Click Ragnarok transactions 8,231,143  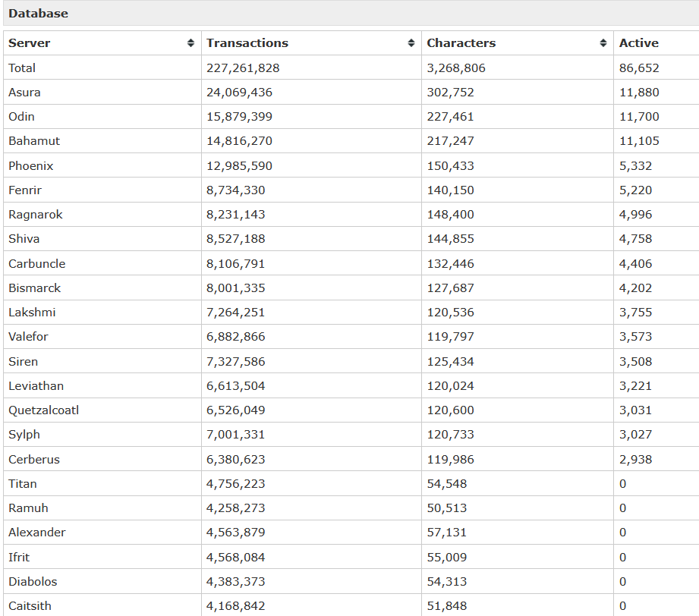[235, 215]
